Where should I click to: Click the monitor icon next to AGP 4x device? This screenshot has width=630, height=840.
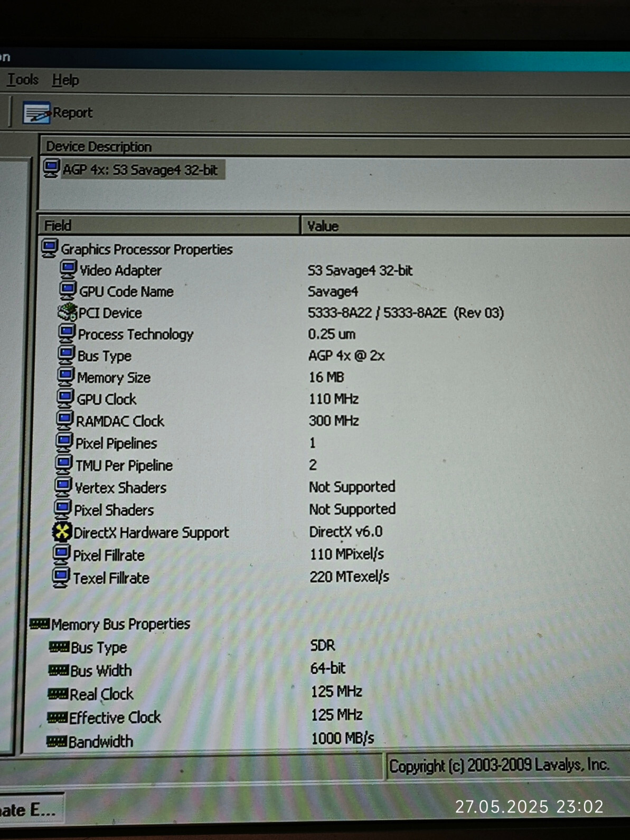(51, 168)
